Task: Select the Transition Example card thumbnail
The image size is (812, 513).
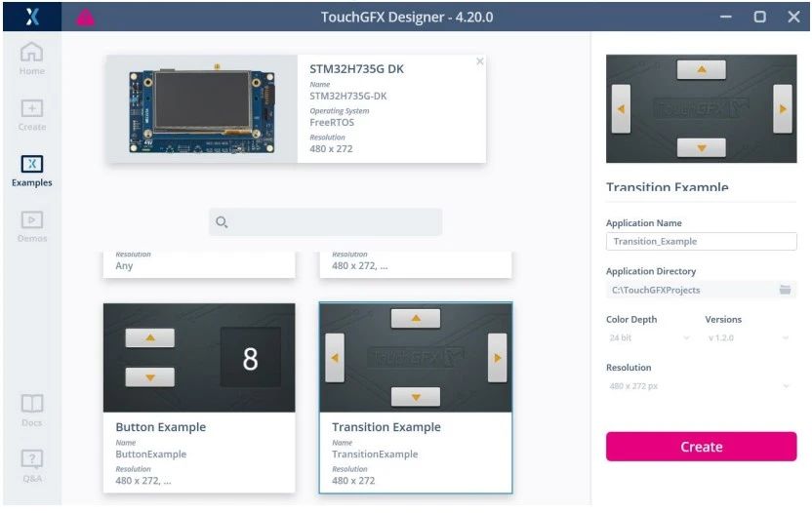Action: click(416, 358)
